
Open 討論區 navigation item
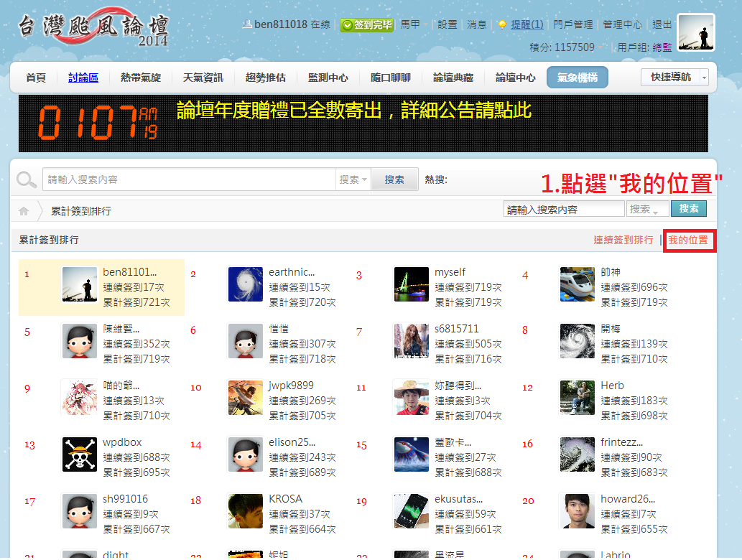pyautogui.click(x=83, y=78)
